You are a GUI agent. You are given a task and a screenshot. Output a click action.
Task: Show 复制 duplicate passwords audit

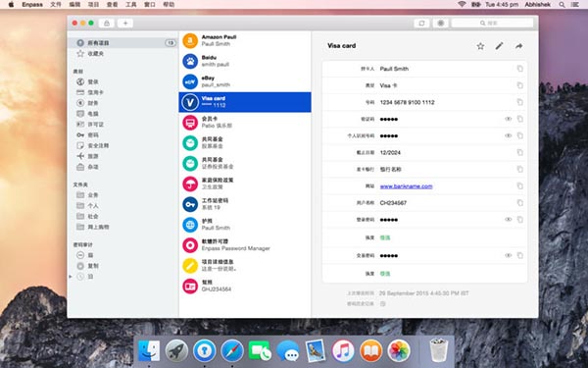(87, 266)
